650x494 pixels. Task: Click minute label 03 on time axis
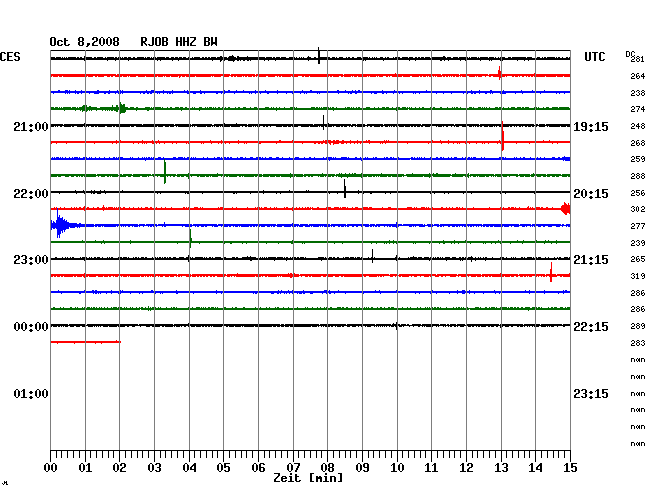click(x=154, y=468)
